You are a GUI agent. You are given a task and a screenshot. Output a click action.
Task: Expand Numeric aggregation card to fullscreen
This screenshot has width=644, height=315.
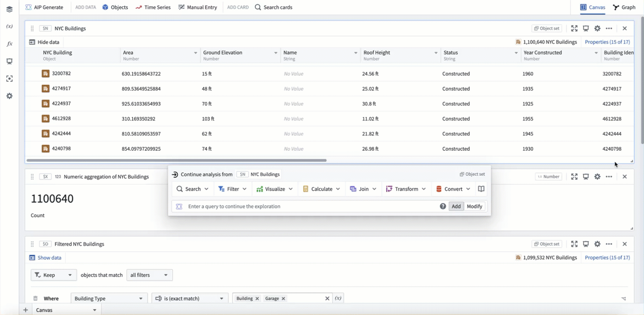click(574, 177)
